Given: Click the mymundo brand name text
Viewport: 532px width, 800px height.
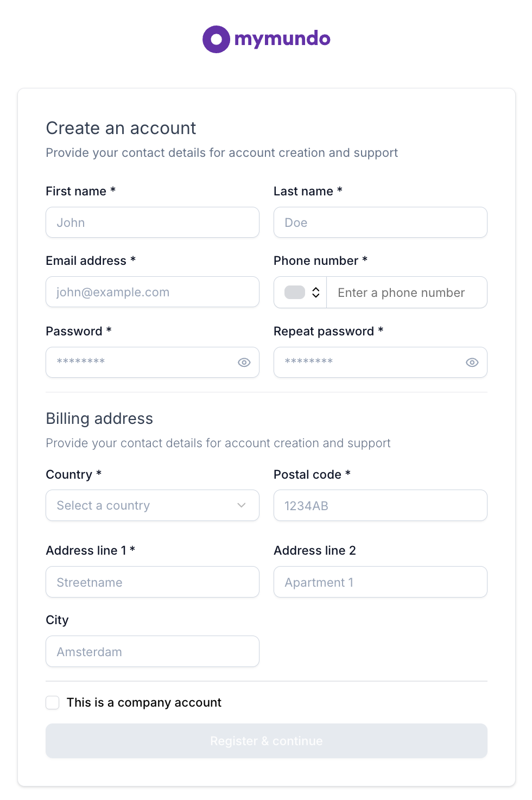Looking at the screenshot, I should (282, 39).
